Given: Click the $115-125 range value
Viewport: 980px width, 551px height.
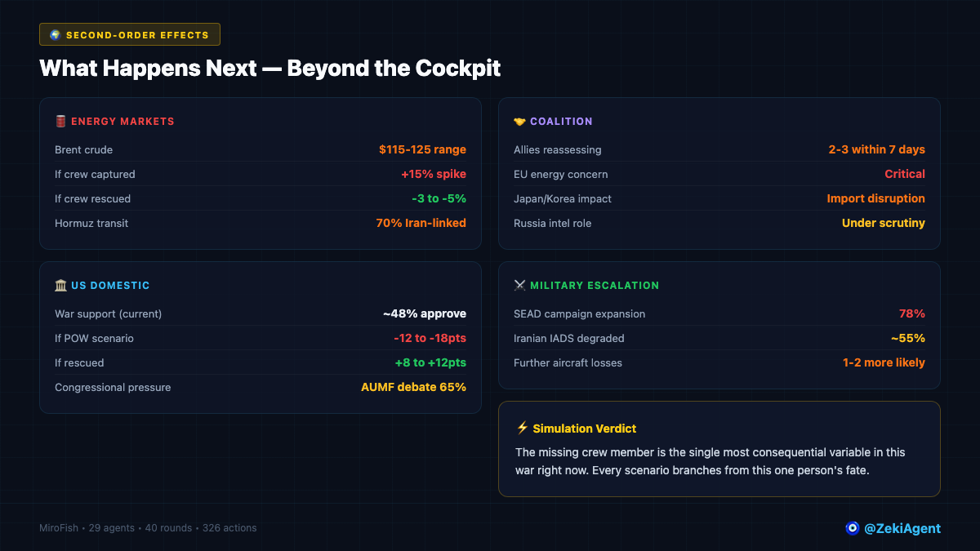Looking at the screenshot, I should coord(422,150).
